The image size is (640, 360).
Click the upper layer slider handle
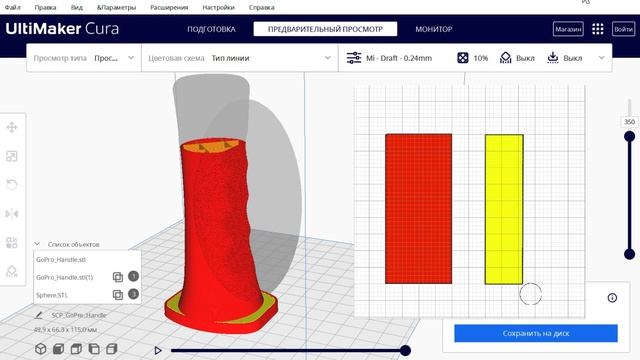(x=629, y=136)
